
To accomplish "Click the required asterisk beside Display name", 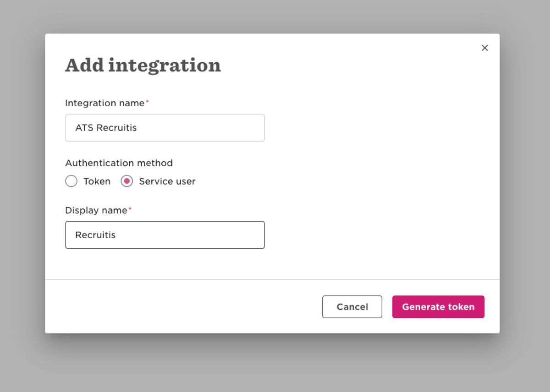I will [130, 208].
